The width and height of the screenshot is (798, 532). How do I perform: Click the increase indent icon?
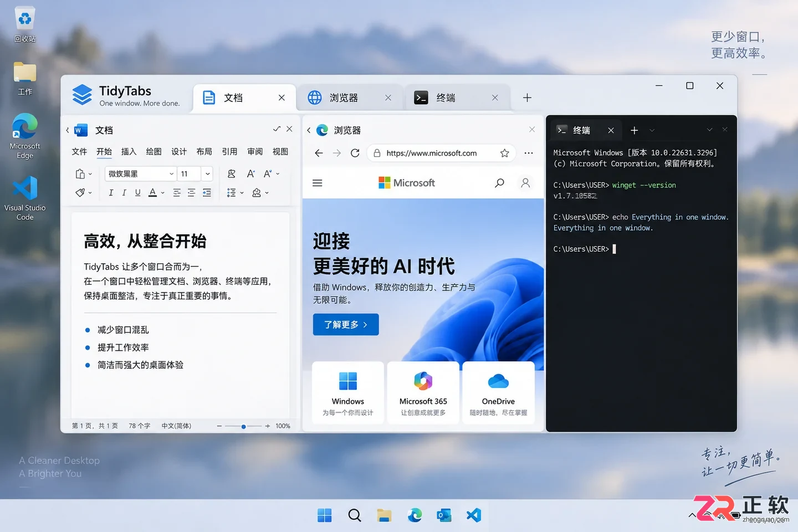click(x=207, y=193)
